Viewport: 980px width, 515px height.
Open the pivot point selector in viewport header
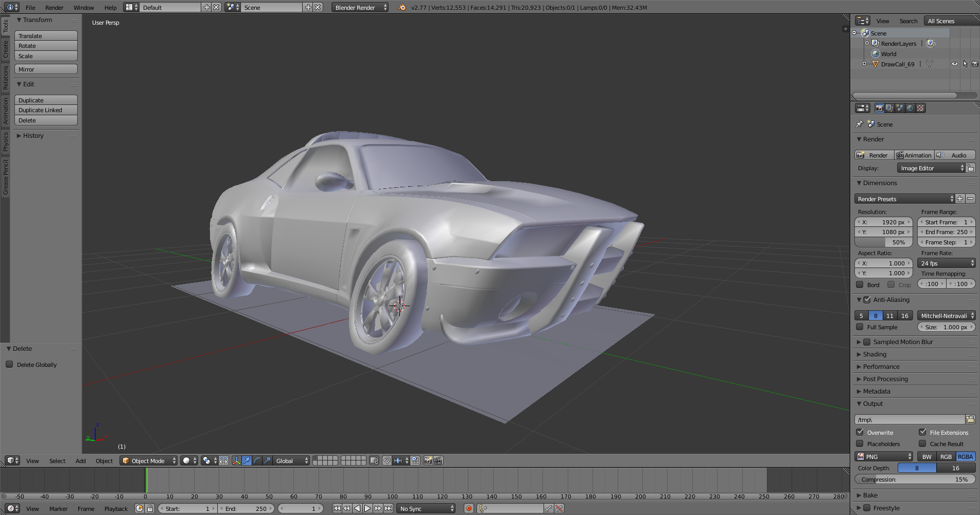pyautogui.click(x=209, y=460)
